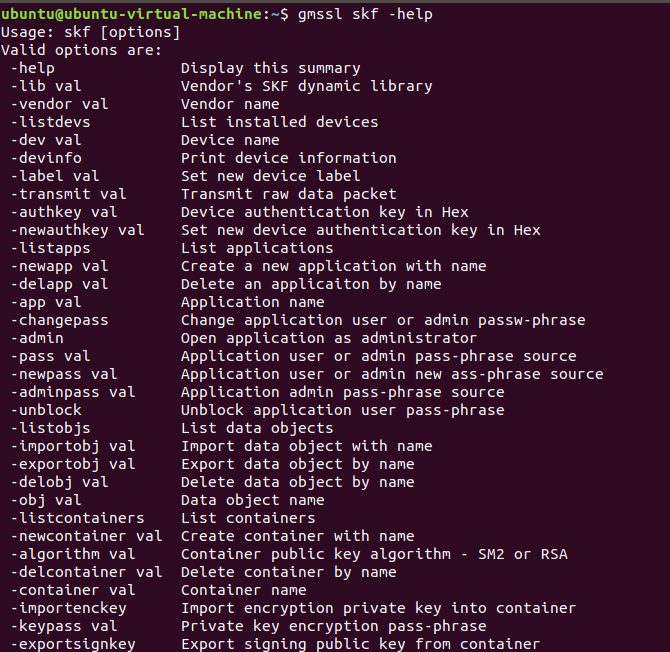Click the '-listcontainers' option
This screenshot has height=652, width=670.
point(78,518)
